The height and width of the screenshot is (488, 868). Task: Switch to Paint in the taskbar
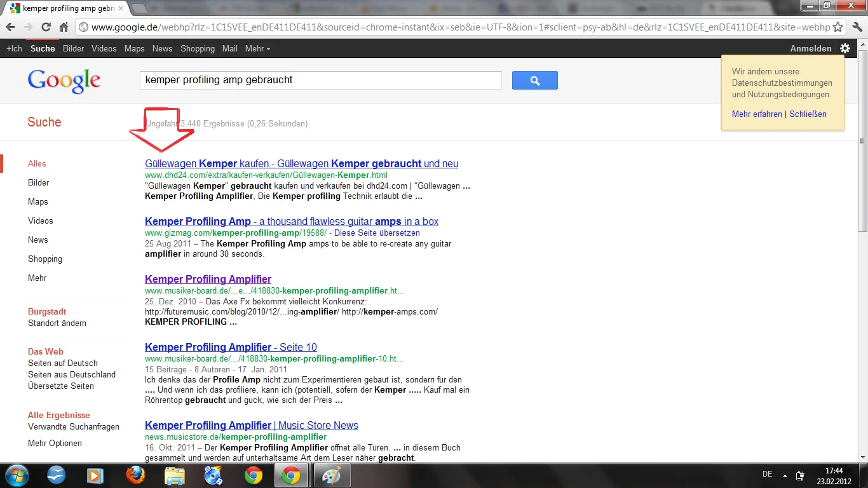pos(332,475)
